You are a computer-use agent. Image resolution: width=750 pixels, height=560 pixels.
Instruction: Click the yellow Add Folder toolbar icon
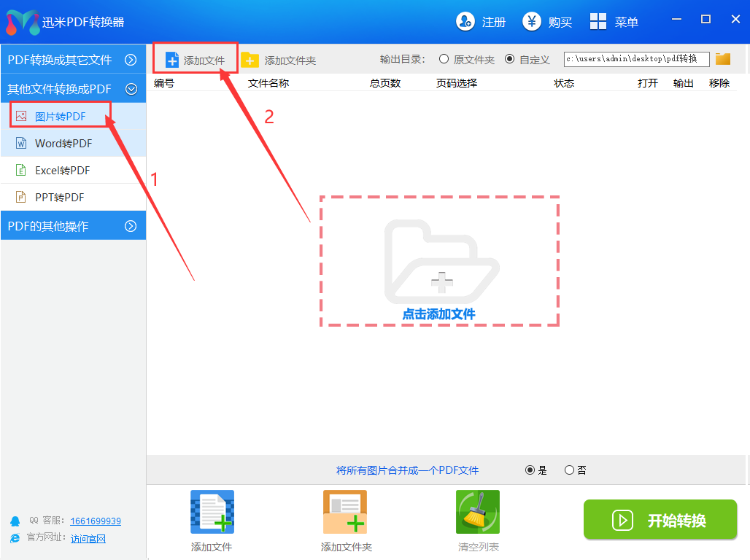click(x=250, y=60)
